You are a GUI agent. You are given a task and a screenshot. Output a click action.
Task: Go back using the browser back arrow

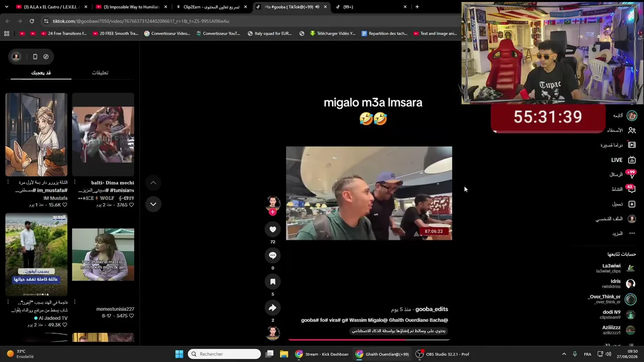(8, 21)
